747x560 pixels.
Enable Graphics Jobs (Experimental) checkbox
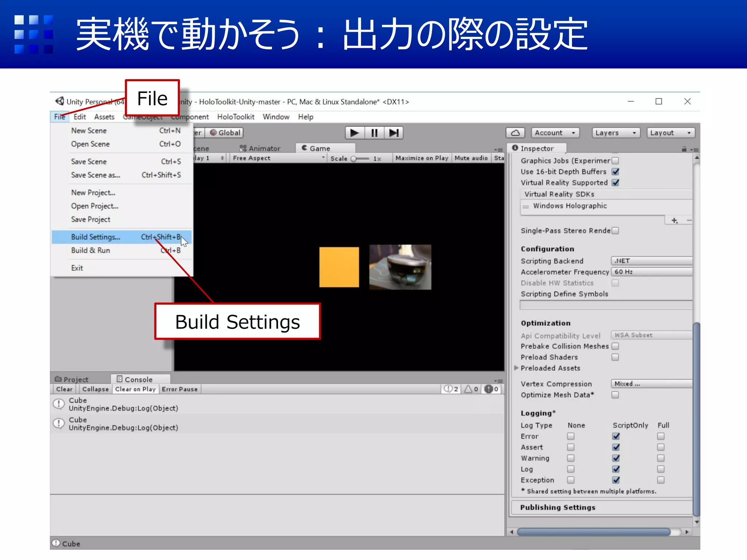[x=615, y=160]
